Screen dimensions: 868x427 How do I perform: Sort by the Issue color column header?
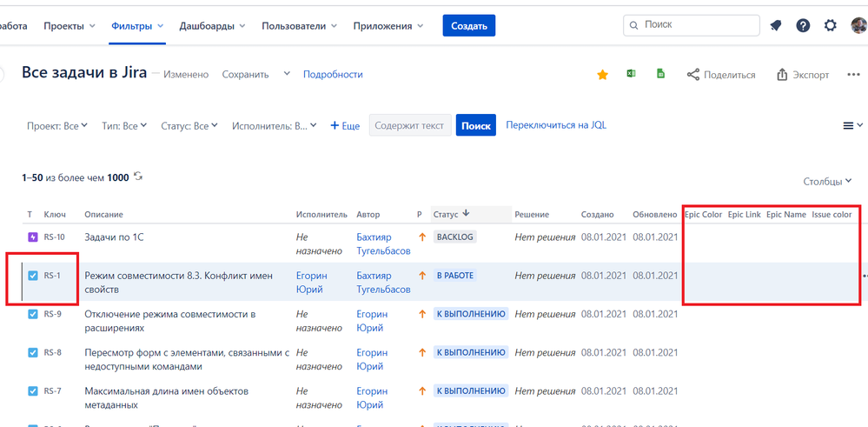tap(832, 214)
